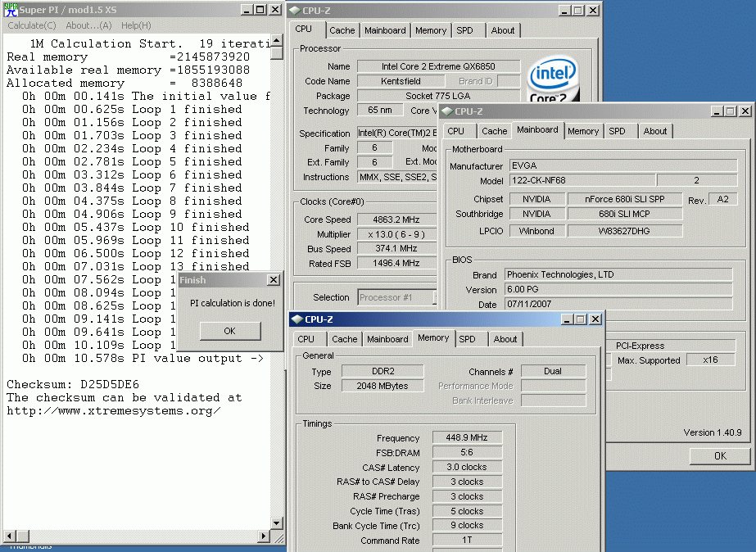Select Memory tab in Mainboard CPU-Z window

point(583,131)
